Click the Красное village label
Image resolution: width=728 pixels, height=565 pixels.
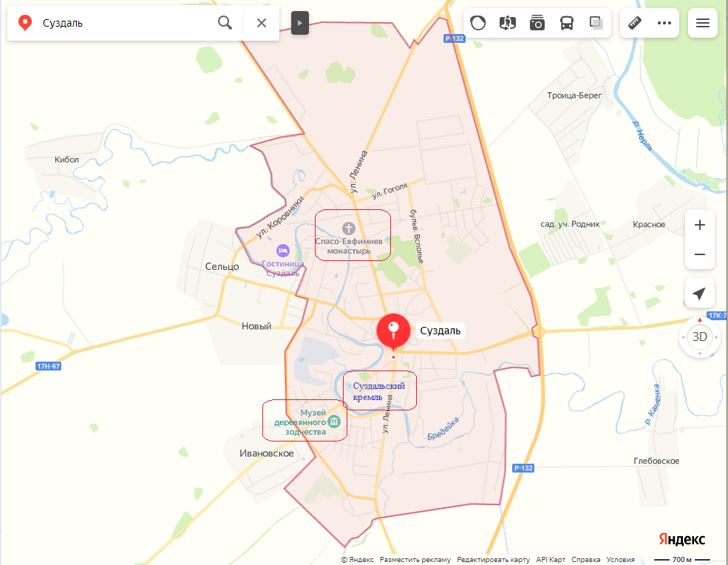point(649,224)
